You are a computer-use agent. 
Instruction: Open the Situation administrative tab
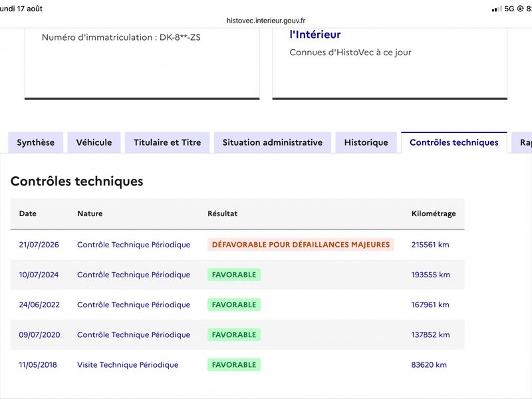tap(273, 142)
